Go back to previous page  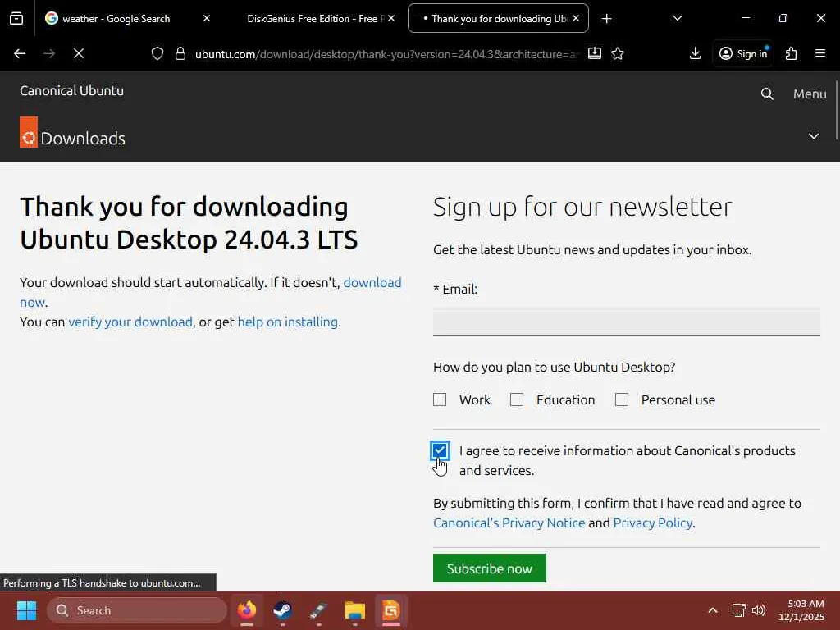[20, 53]
